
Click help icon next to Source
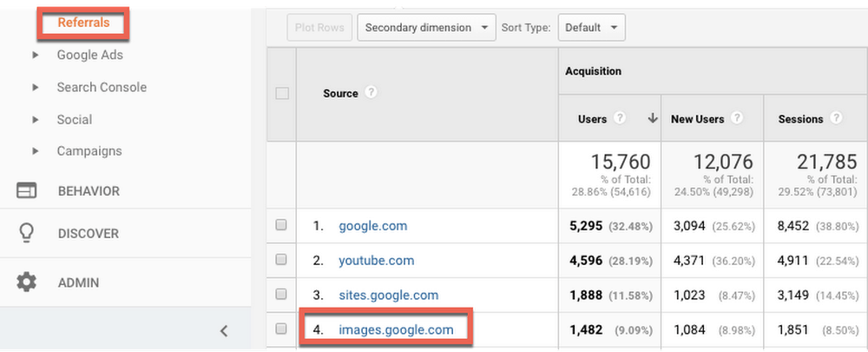coord(371,92)
